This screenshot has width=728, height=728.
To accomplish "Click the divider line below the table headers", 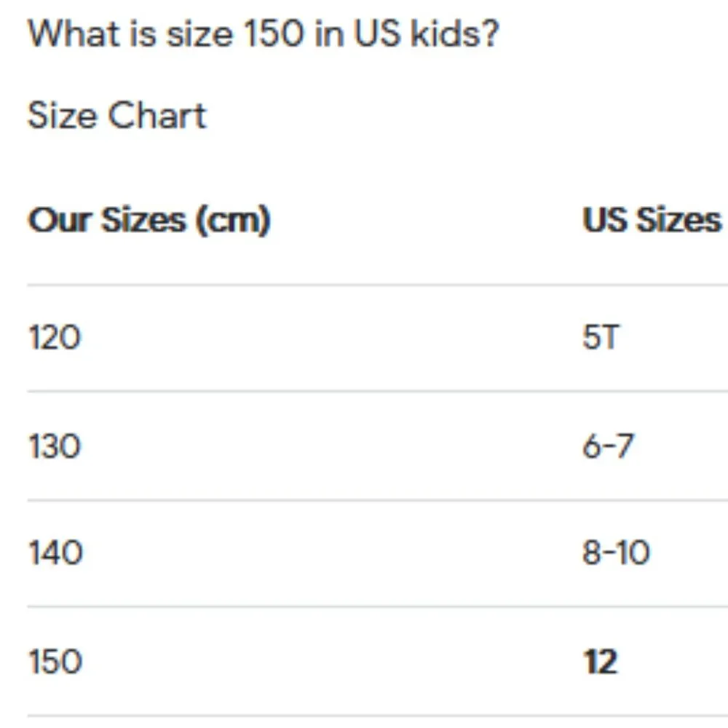I will [x=377, y=285].
